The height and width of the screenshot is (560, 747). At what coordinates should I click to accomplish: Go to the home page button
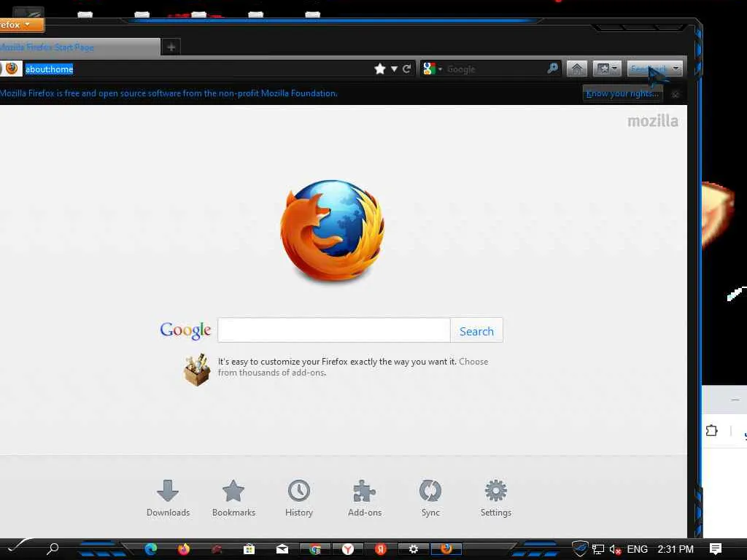[576, 69]
